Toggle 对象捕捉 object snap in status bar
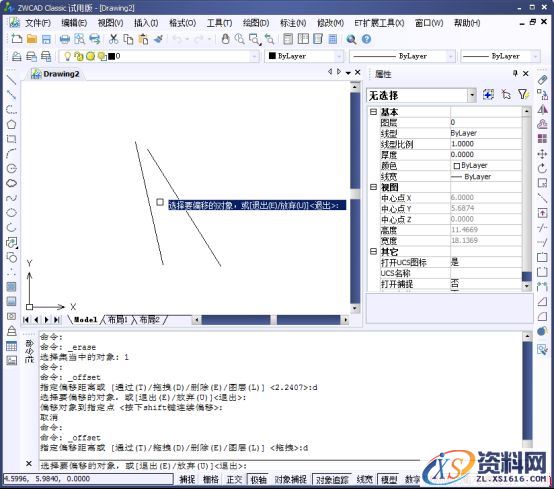This screenshot has height=489, width=554. 290,479
